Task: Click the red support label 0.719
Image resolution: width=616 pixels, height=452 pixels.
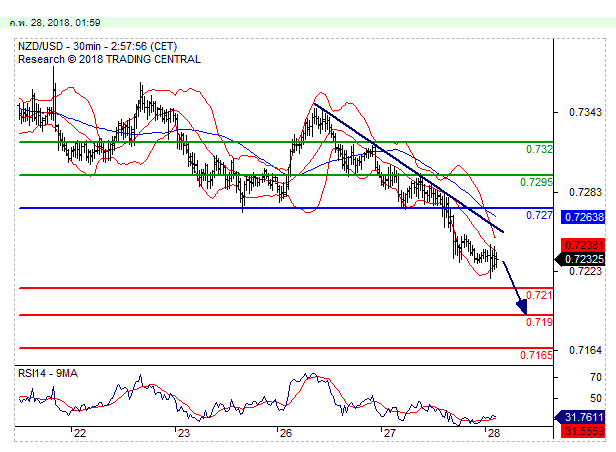Action: click(539, 322)
